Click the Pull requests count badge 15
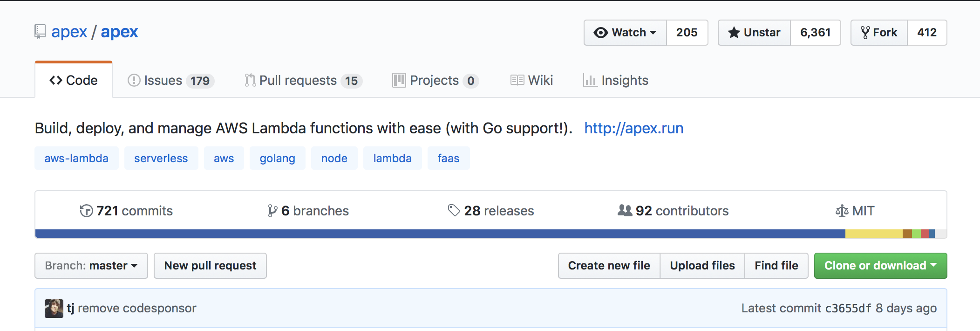The height and width of the screenshot is (331, 980). coord(351,81)
